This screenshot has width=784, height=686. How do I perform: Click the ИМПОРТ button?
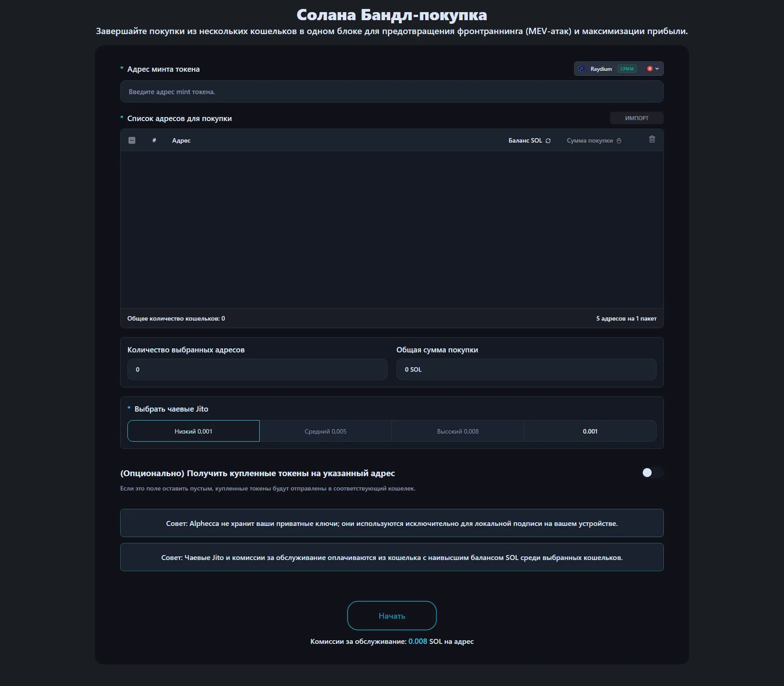click(x=636, y=118)
